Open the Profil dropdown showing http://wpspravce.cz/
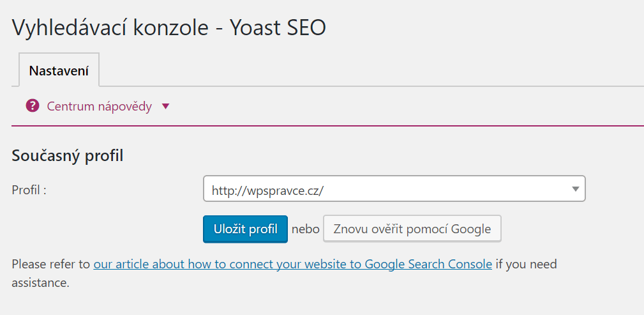The image size is (644, 315). (x=394, y=188)
